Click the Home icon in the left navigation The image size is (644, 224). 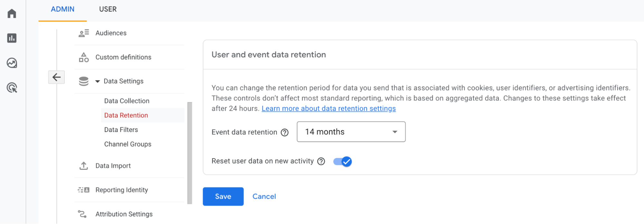[x=12, y=13]
